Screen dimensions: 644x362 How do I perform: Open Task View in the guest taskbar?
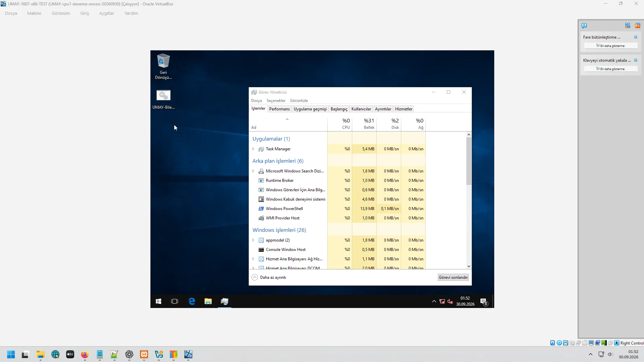(175, 301)
